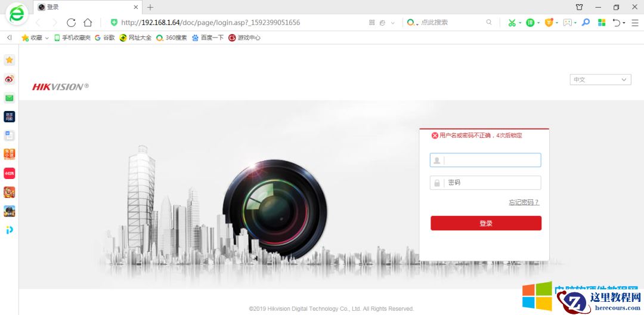Open the 360搜索 bookmark
The image size is (644, 315).
(x=172, y=38)
